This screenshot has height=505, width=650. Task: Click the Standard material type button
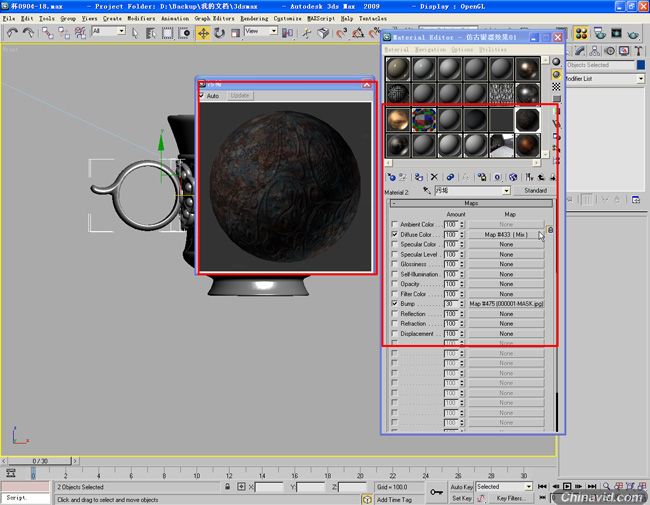click(535, 190)
